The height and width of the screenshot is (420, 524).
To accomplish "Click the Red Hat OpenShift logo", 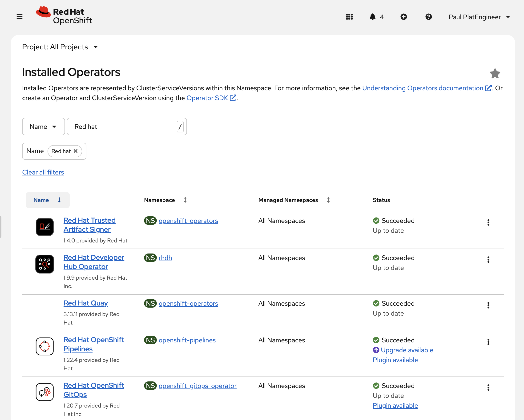I will [64, 16].
